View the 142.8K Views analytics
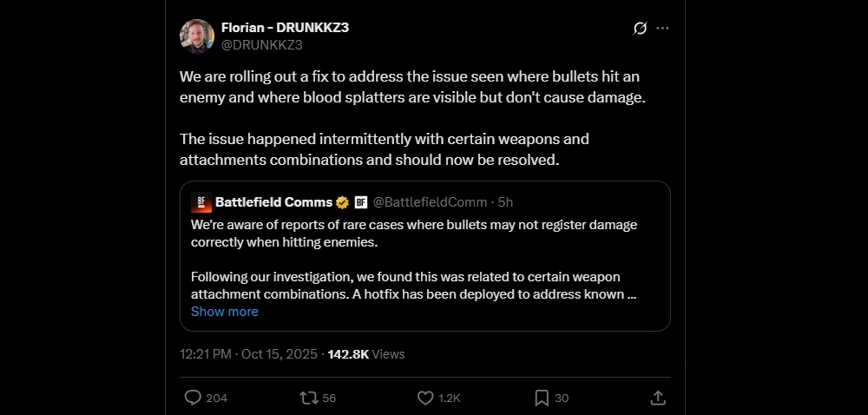This screenshot has height=415, width=868. tap(365, 354)
